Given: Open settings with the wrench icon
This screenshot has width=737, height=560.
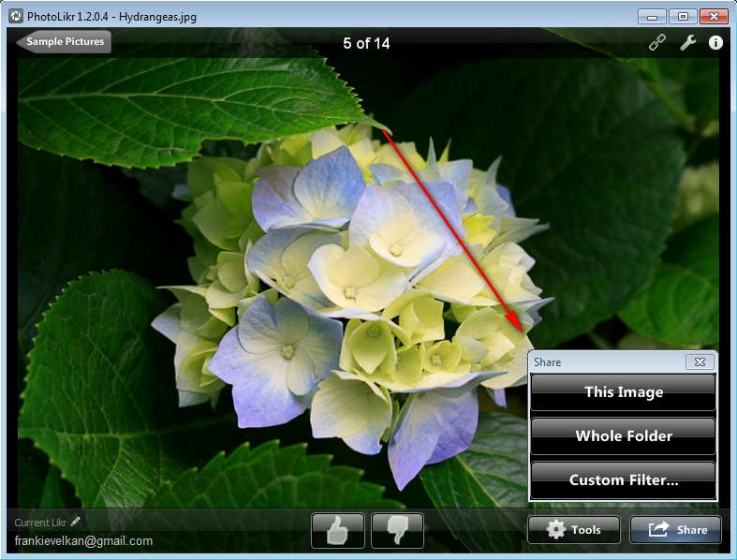Looking at the screenshot, I should point(687,42).
